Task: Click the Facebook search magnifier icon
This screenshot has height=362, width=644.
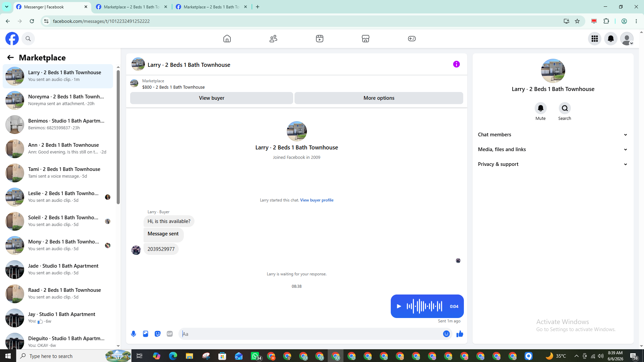Action: [28, 39]
